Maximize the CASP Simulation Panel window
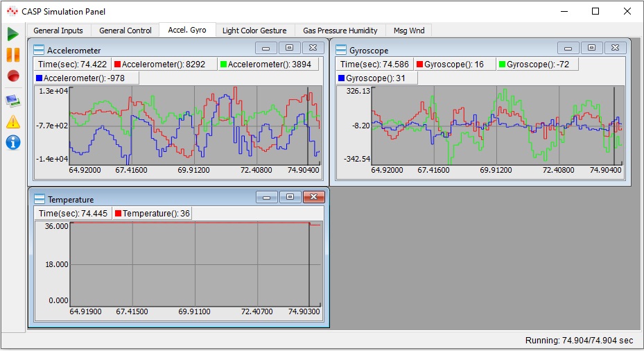The width and height of the screenshot is (644, 351). (595, 11)
